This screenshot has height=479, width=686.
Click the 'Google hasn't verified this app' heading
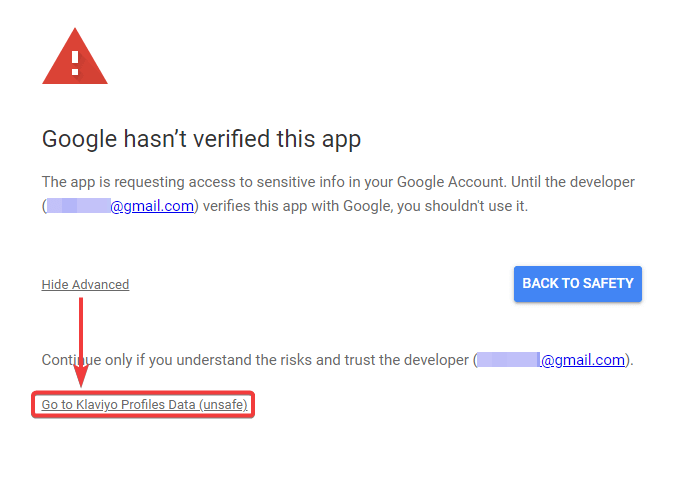point(201,139)
